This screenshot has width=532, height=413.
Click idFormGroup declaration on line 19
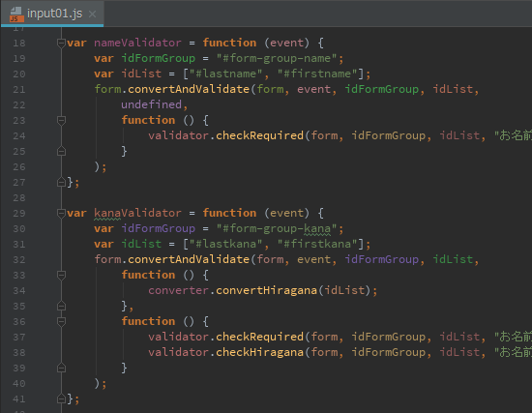coord(158,58)
